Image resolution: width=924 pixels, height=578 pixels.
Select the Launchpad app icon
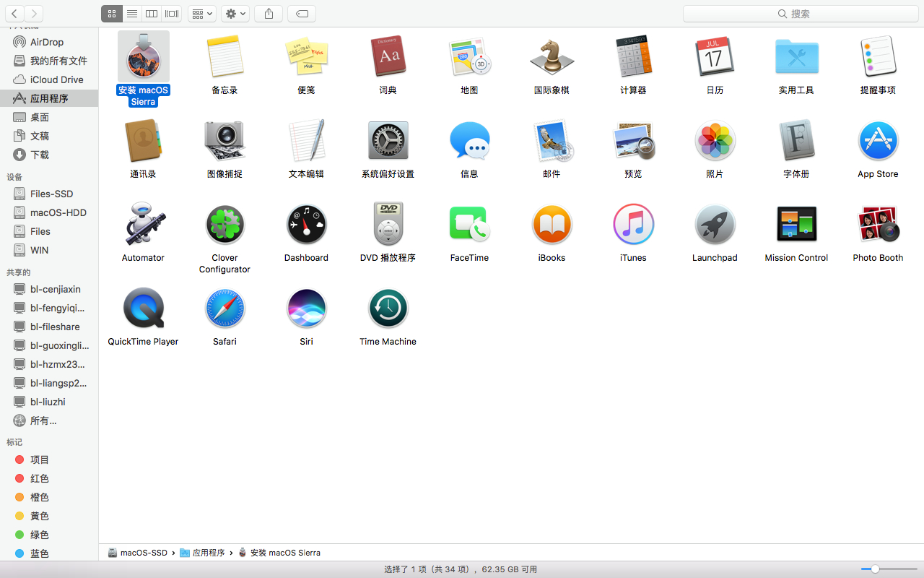coord(715,225)
